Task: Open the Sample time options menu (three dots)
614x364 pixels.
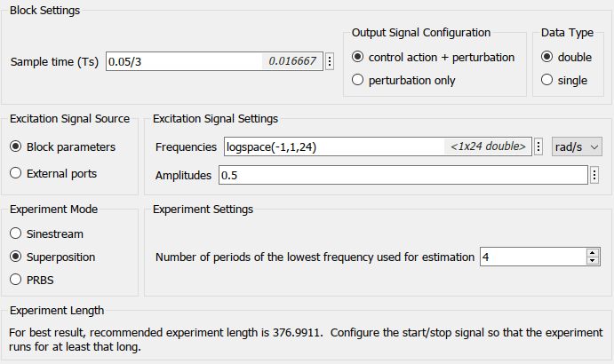Action: [330, 62]
